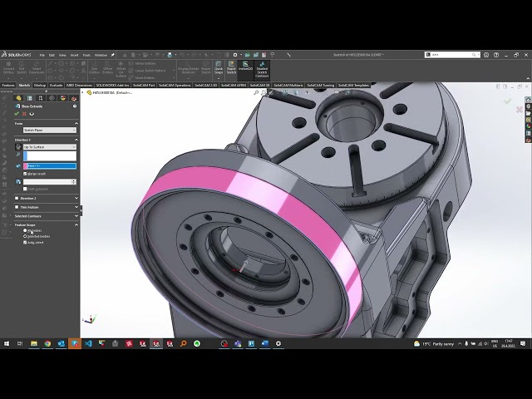Accept the feature via viewport confirmation checkmark
The width and height of the screenshot is (532, 399).
(x=507, y=101)
